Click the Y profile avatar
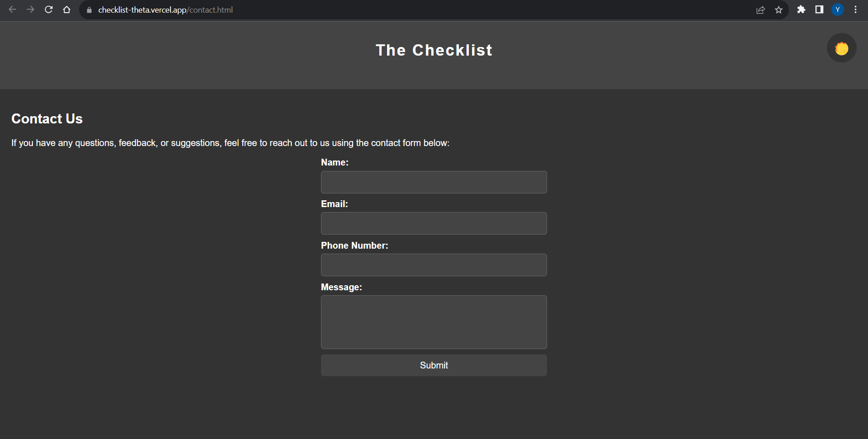Viewport: 868px width, 439px height. (838, 9)
